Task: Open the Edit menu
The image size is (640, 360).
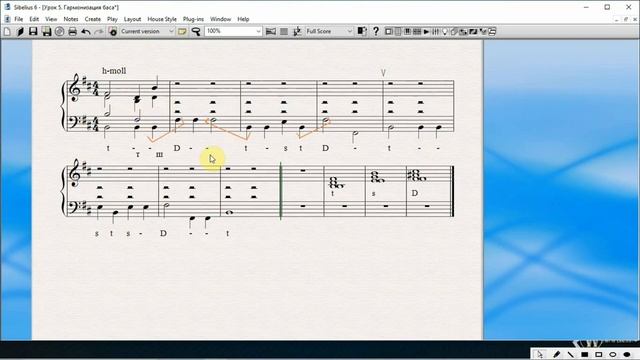Action: point(34,19)
